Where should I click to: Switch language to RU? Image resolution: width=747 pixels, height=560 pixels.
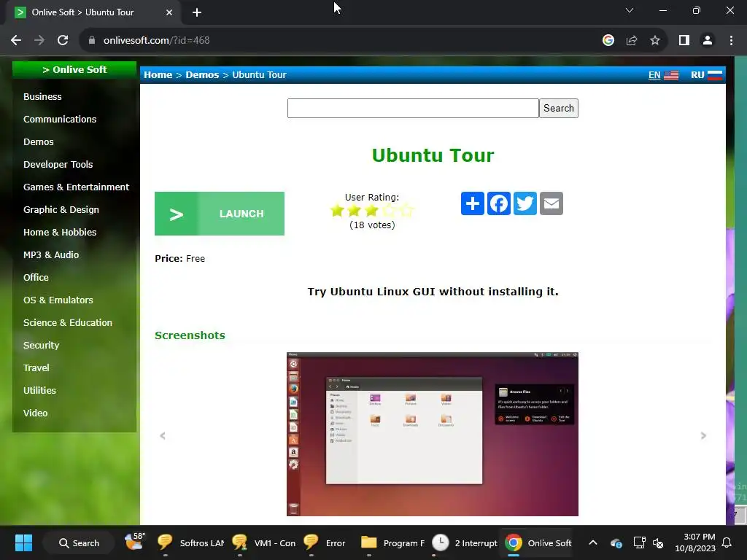coord(706,75)
